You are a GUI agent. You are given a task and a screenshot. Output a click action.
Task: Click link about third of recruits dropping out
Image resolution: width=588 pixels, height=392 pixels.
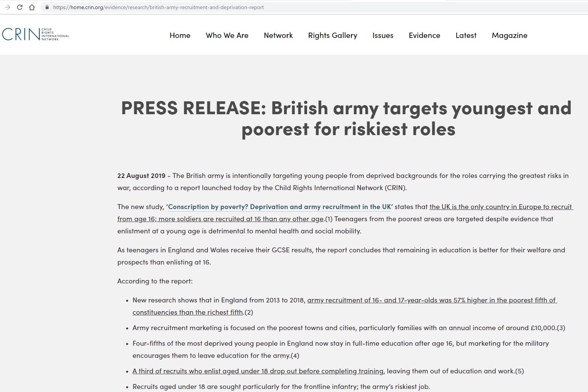pos(258,371)
